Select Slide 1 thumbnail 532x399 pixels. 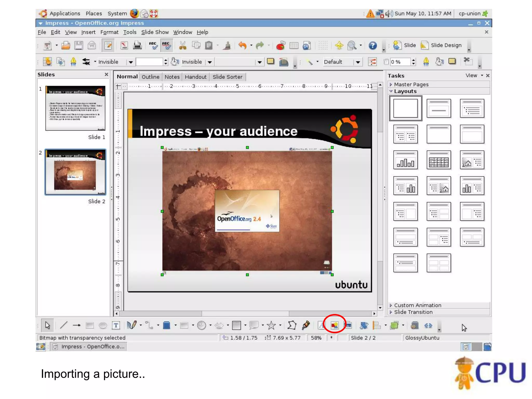click(75, 108)
